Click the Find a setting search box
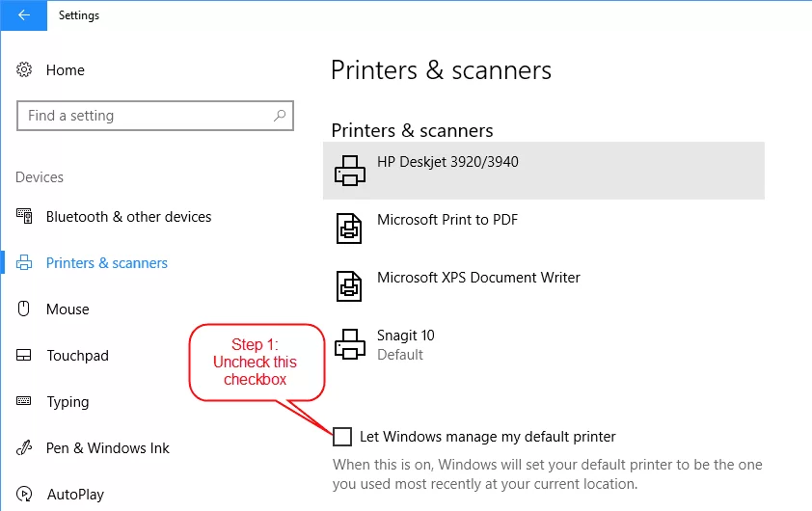Image resolution: width=812 pixels, height=511 pixels. 155,116
